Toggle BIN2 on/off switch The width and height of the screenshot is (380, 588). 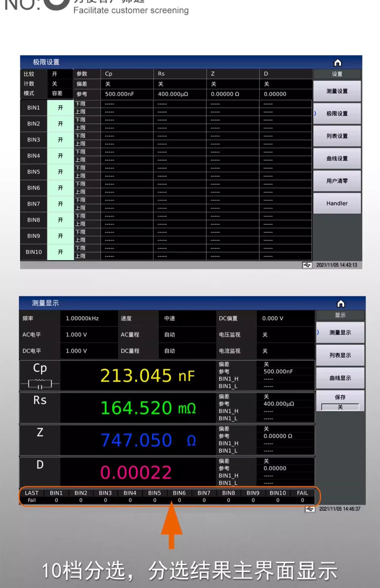click(60, 124)
